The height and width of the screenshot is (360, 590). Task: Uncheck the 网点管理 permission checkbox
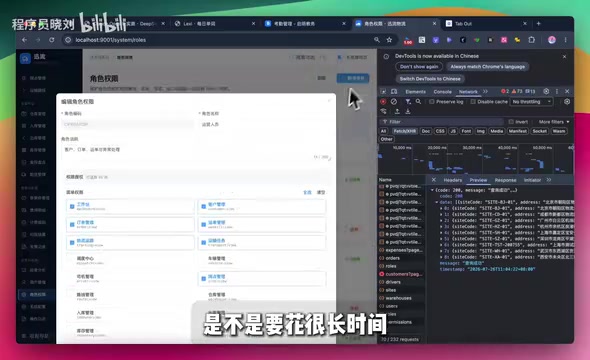point(204,278)
